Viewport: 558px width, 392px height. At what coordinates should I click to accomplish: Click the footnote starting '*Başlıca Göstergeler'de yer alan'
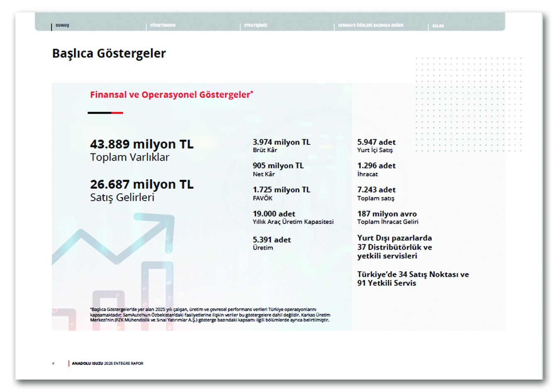click(210, 315)
